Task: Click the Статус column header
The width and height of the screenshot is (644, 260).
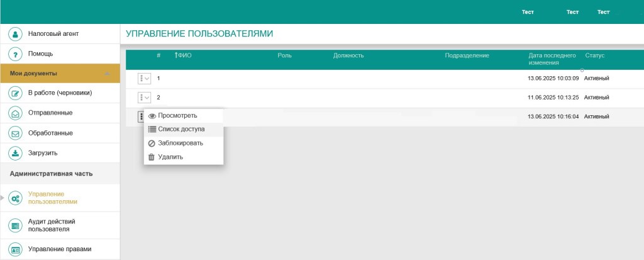Action: coord(594,55)
